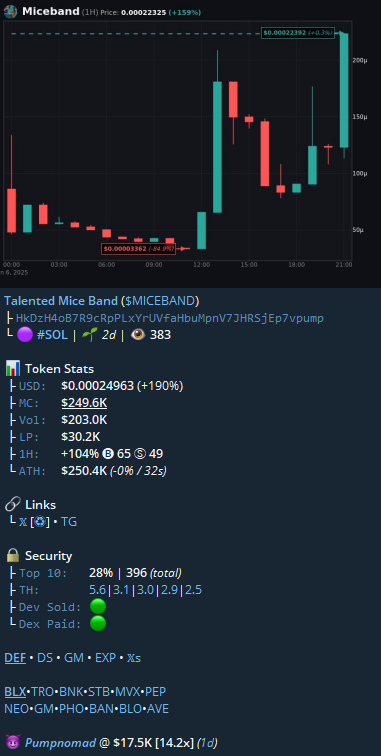Open the #SOL hashtag link
The height and width of the screenshot is (756, 381).
pos(52,335)
